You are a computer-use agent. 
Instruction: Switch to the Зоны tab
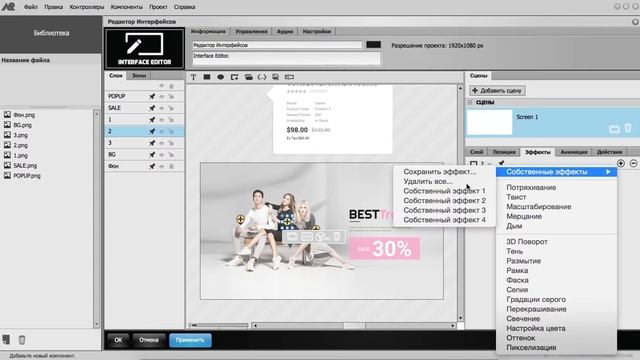coord(139,76)
